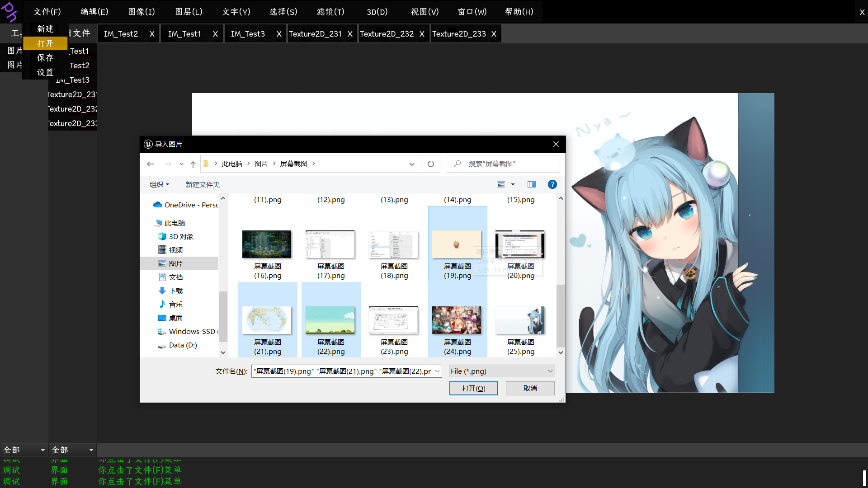Open recent locations dropdown arrow
The width and height of the screenshot is (868, 488).
(181, 164)
